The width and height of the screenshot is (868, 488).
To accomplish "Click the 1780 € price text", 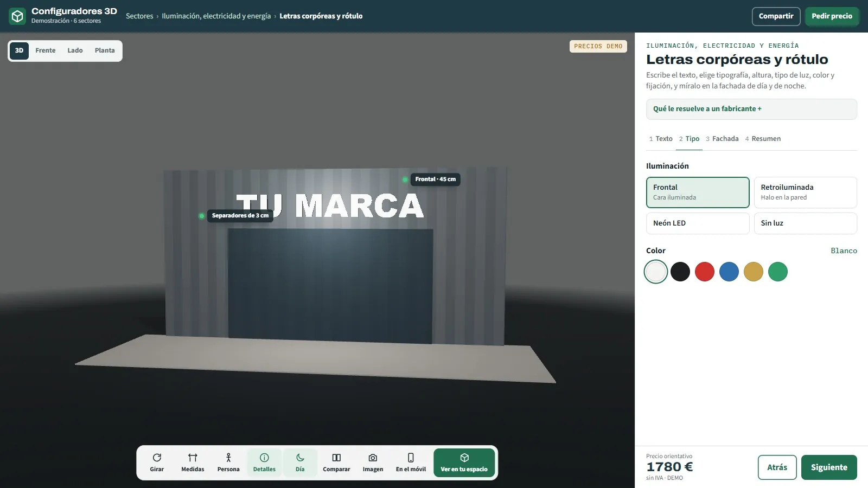I will tap(669, 467).
